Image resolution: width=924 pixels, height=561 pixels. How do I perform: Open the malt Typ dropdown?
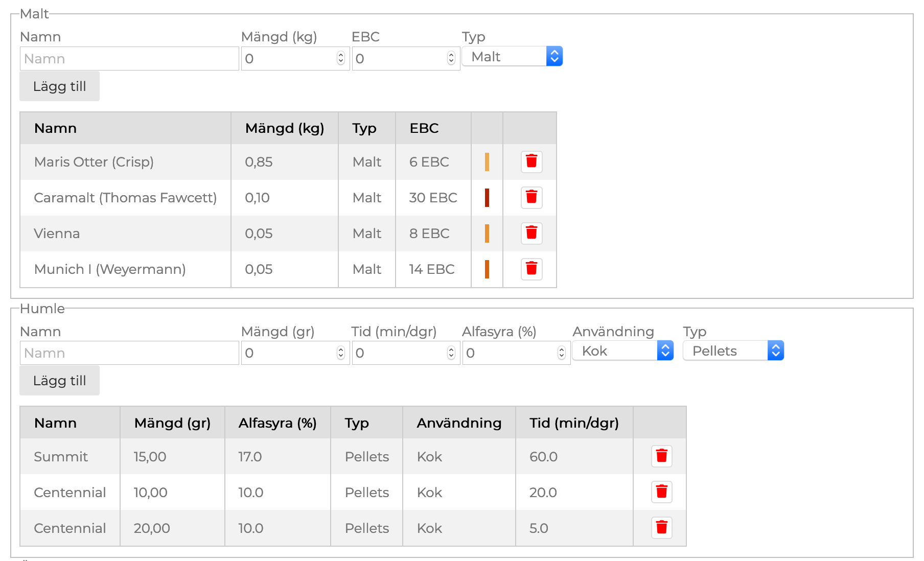512,56
